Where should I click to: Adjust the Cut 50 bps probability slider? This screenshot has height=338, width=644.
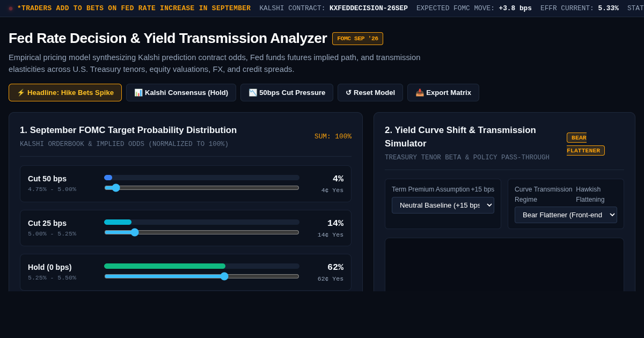click(x=202, y=188)
